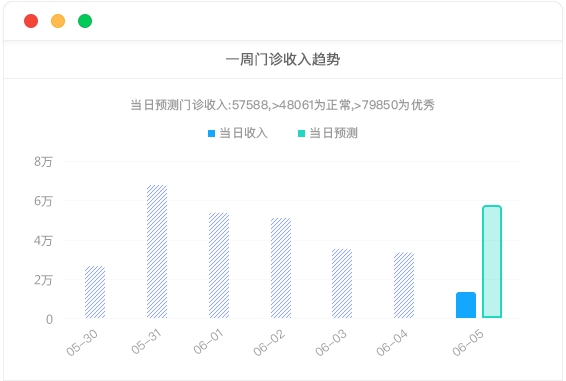Select the striped bar for 05-30
This screenshot has height=381, width=566.
click(x=95, y=292)
